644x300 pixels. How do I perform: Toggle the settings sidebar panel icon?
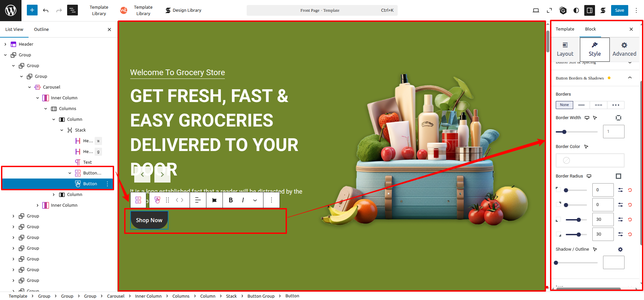click(x=589, y=10)
